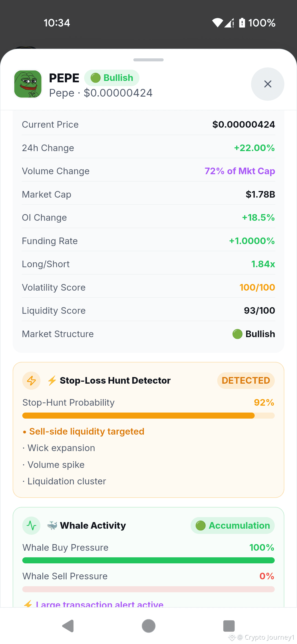Viewport: 297px width, 644px height.
Task: Tap the whale emoji icon
Action: pos(52,525)
